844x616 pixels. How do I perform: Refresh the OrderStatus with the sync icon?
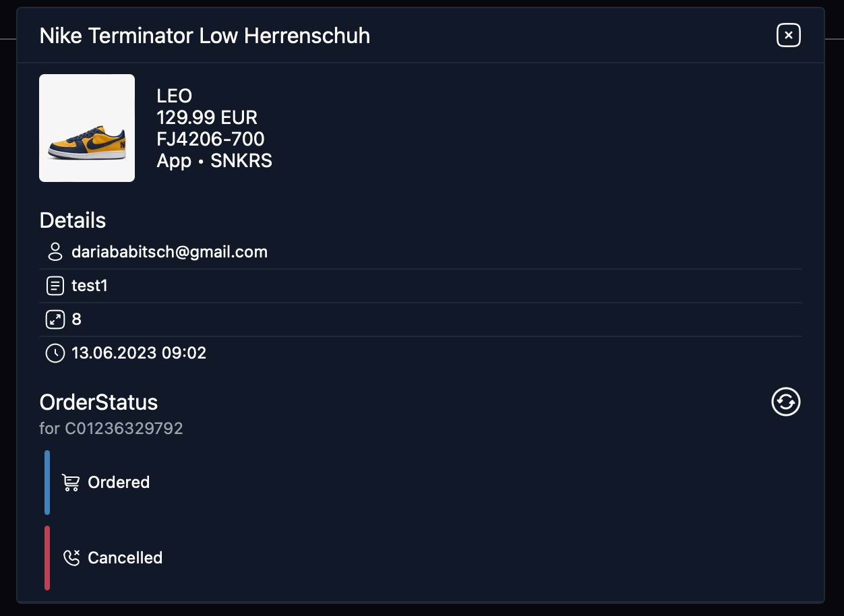(x=785, y=402)
